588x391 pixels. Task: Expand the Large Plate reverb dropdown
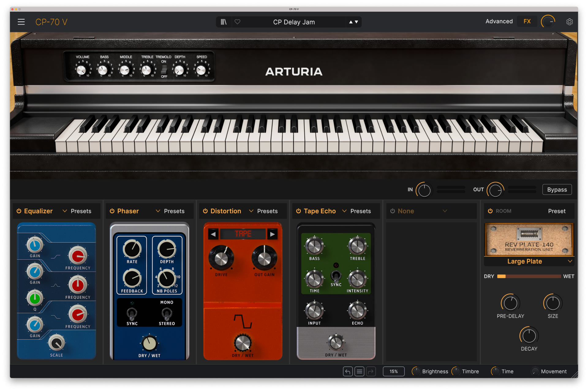(570, 261)
